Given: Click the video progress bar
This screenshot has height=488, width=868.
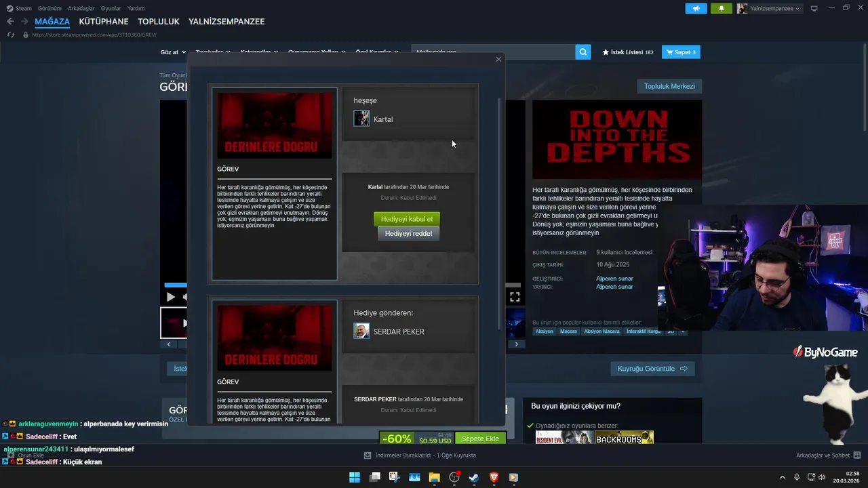Looking at the screenshot, I should 342,285.
